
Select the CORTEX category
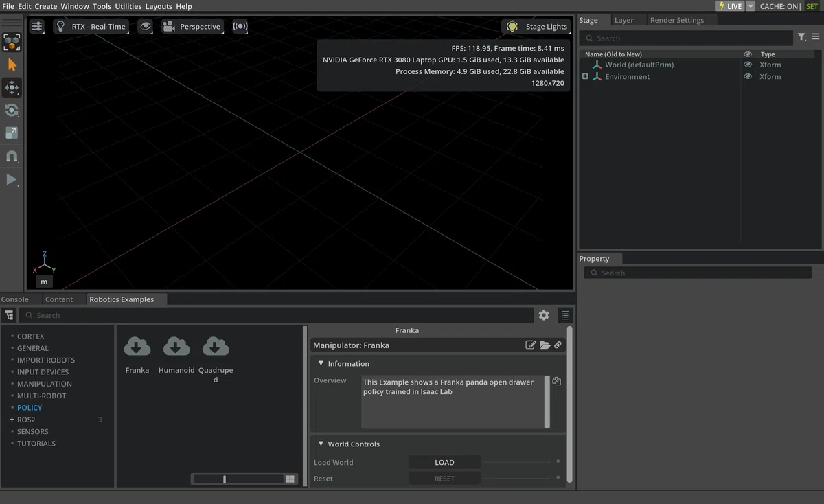click(30, 336)
